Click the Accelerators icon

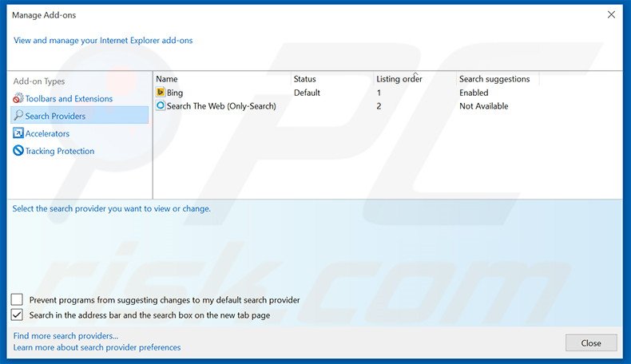(18, 133)
